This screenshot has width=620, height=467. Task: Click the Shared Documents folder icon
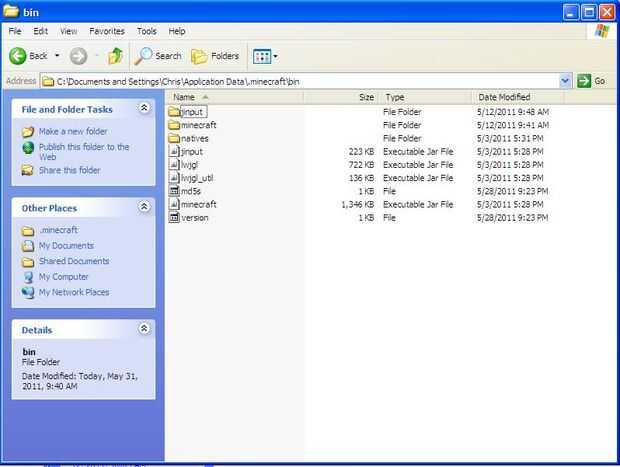tap(28, 262)
